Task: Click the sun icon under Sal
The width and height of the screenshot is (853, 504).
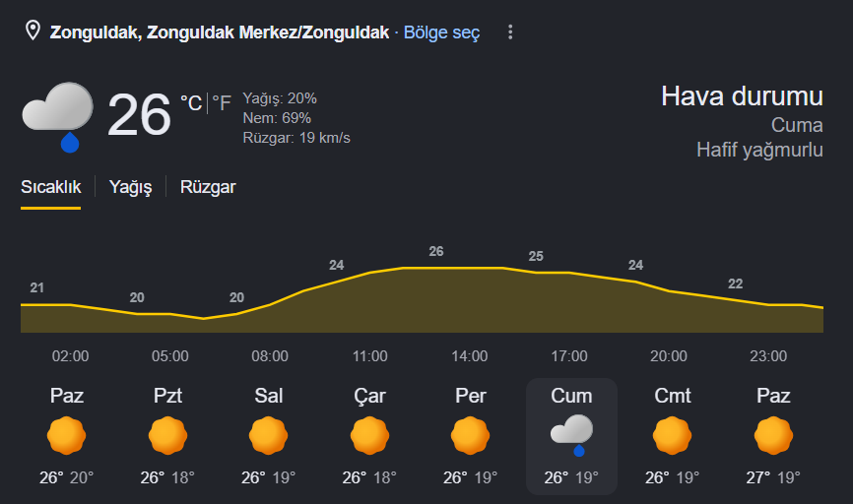Action: [x=269, y=435]
